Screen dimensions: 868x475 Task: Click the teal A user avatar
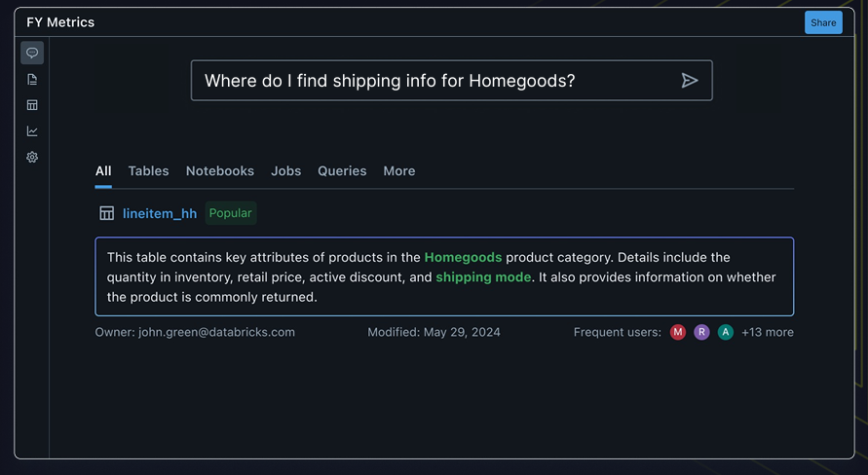tap(725, 332)
